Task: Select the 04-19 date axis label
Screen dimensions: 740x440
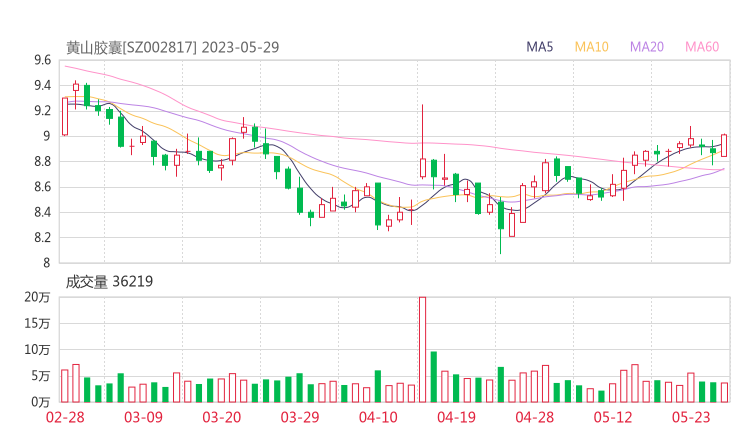Action: point(456,417)
